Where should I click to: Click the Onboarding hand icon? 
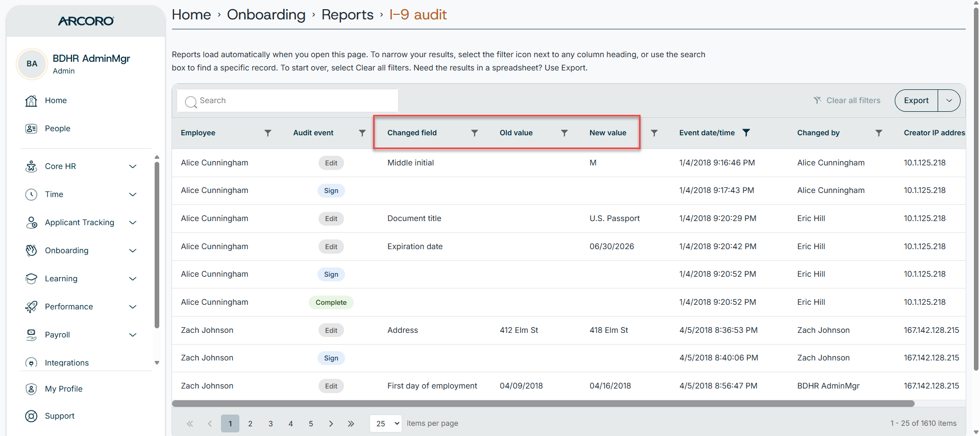[x=31, y=251]
